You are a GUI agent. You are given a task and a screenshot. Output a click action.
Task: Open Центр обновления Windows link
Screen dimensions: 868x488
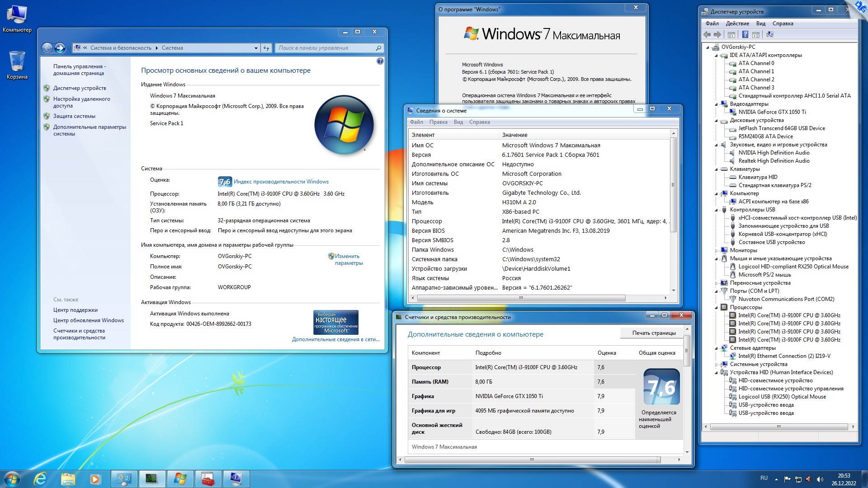coord(89,320)
